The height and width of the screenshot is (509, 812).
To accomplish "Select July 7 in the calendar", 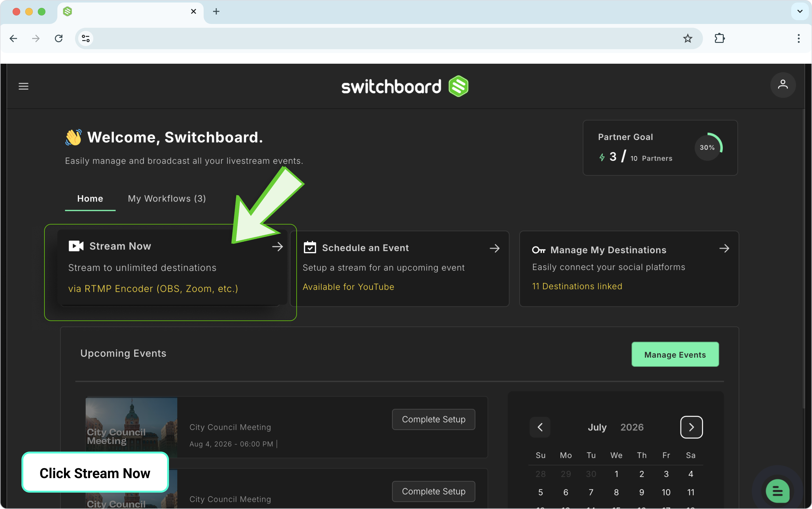I will pyautogui.click(x=591, y=492).
